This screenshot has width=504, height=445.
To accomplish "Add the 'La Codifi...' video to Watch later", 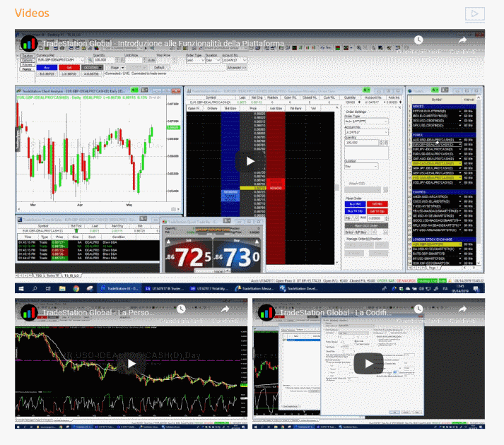I will (x=418, y=309).
